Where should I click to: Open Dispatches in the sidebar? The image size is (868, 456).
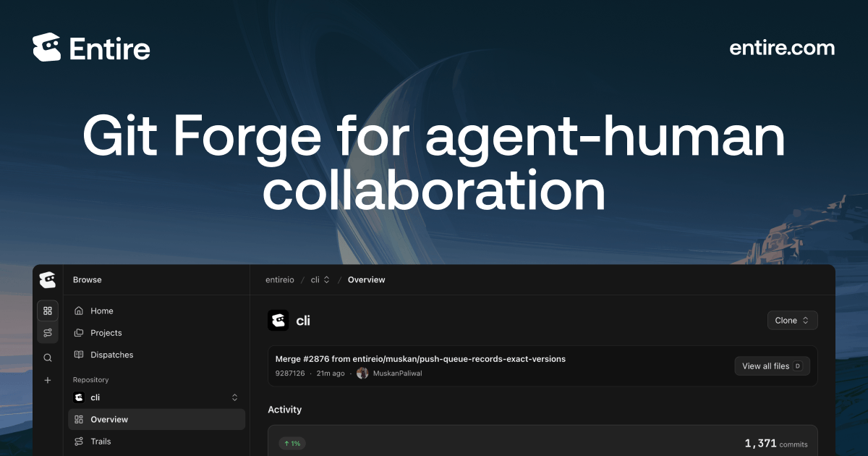point(157,355)
